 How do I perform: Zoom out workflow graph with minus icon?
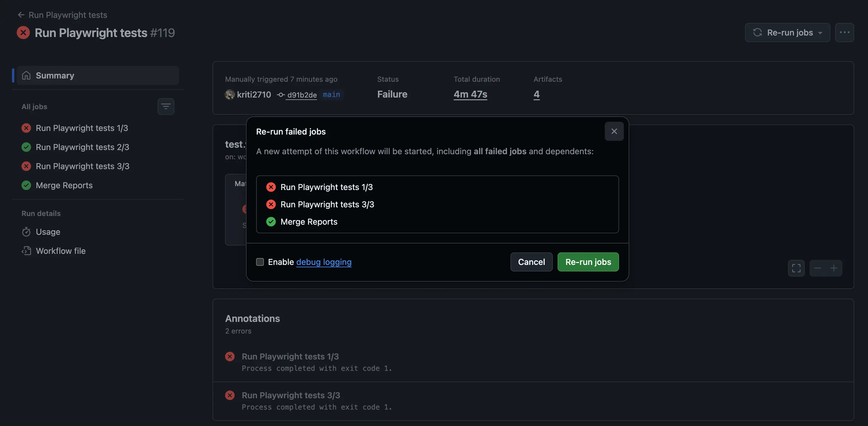(x=817, y=268)
